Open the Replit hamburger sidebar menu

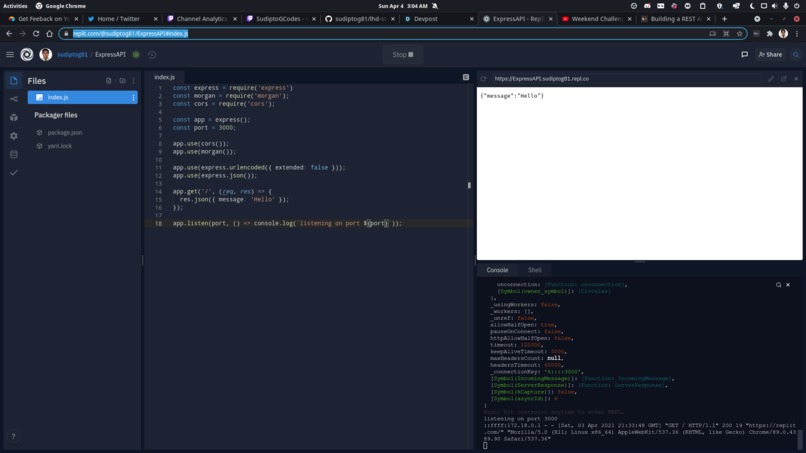click(x=10, y=55)
